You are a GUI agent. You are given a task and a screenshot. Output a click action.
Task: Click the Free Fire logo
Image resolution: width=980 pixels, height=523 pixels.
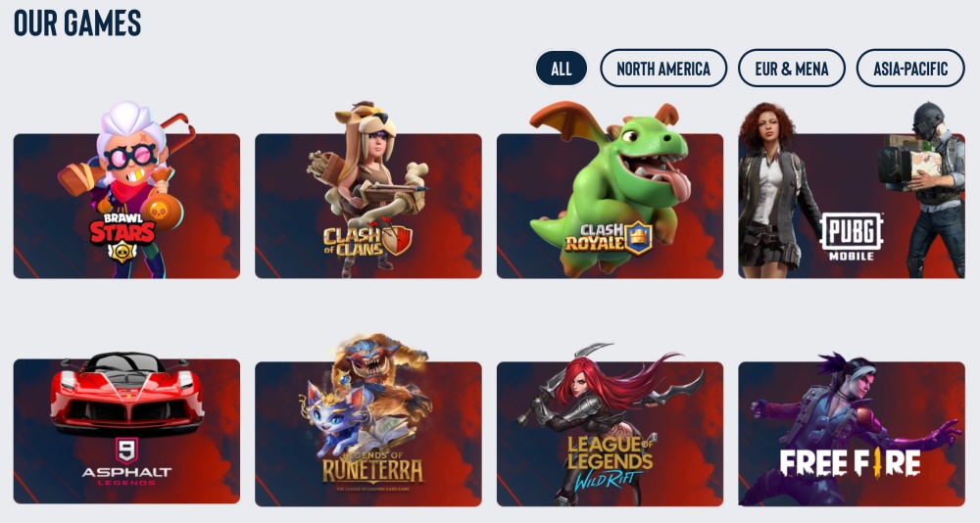(x=850, y=463)
